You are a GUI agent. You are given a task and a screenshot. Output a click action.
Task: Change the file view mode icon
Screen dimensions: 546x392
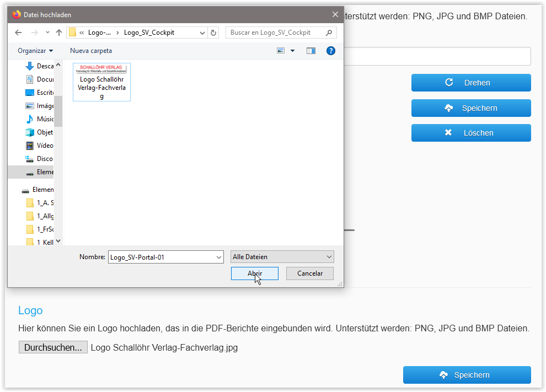pyautogui.click(x=281, y=51)
